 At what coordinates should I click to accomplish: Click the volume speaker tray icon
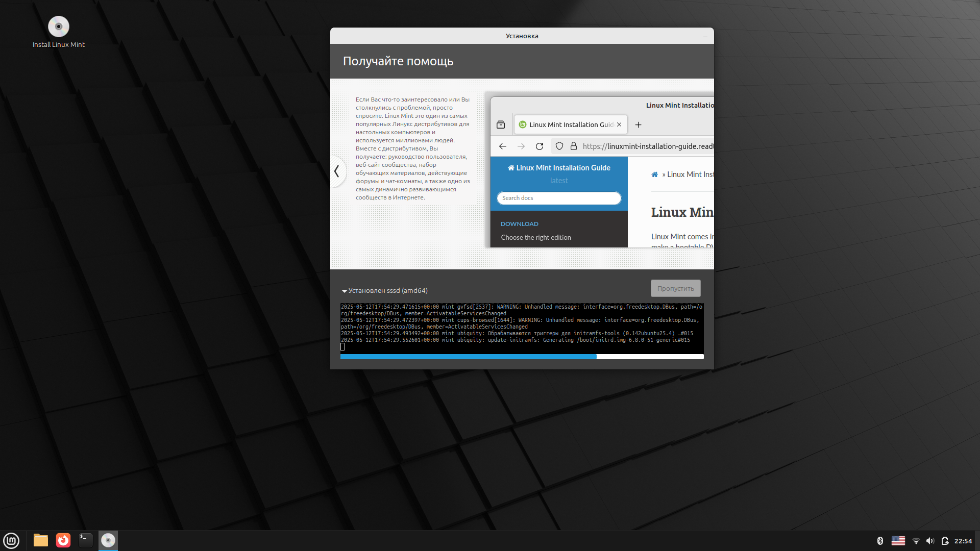930,541
